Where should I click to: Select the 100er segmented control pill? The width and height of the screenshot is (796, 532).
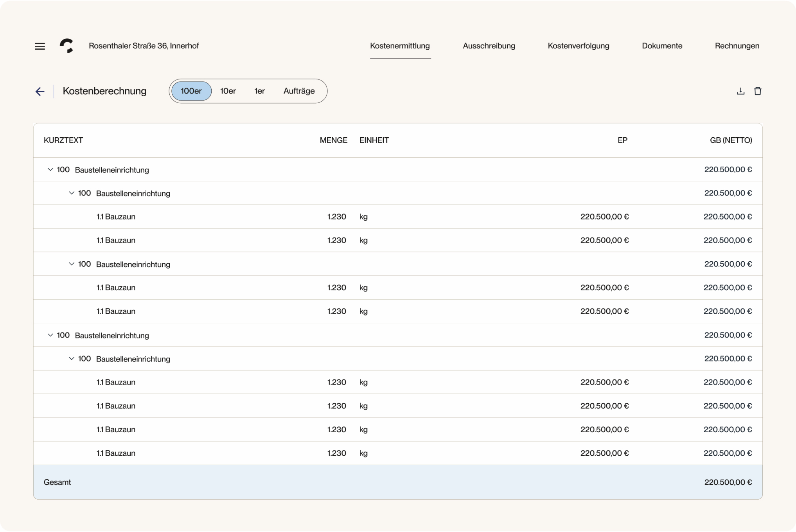[191, 91]
